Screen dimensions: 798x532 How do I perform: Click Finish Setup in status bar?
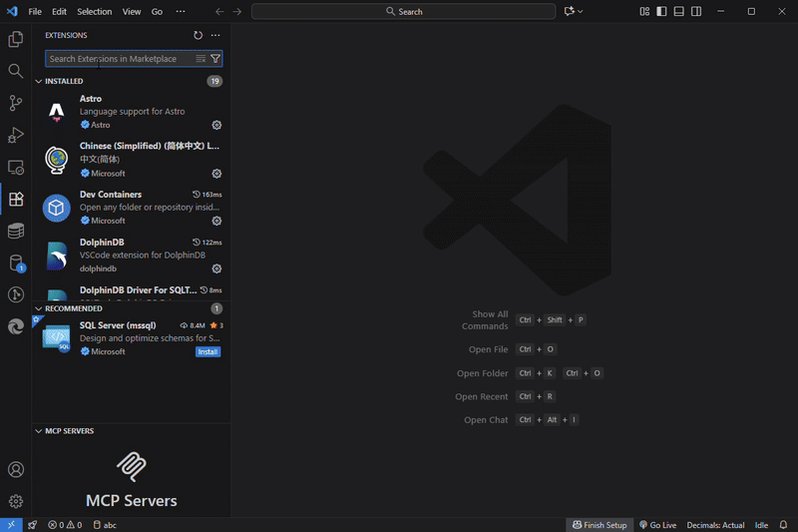click(600, 525)
